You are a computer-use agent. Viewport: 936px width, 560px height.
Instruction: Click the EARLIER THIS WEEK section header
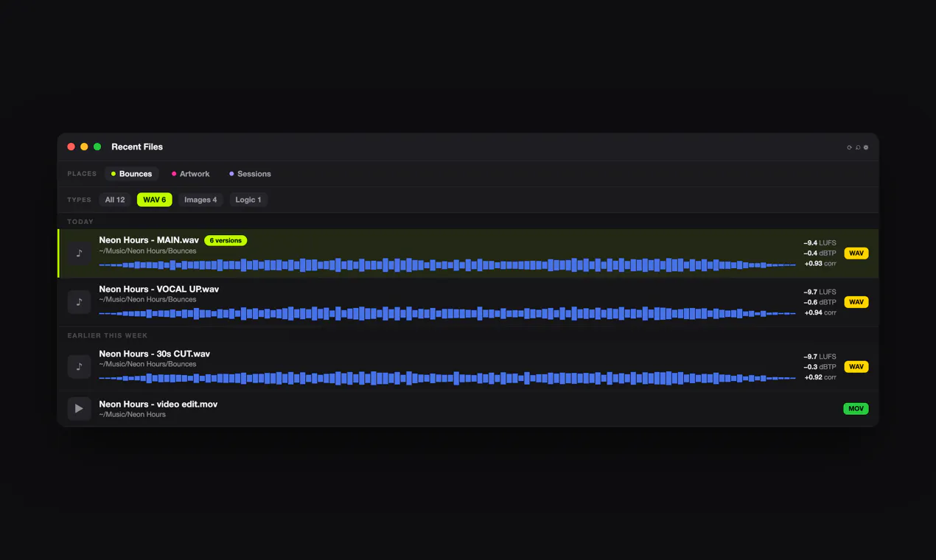pyautogui.click(x=108, y=335)
